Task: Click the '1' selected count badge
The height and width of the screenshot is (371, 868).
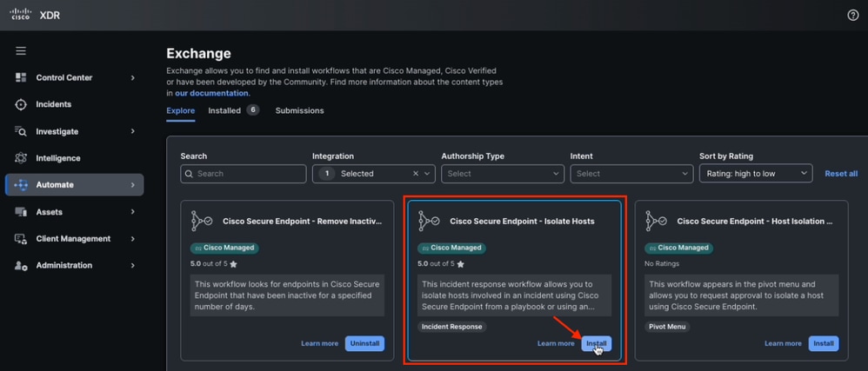Action: point(327,174)
